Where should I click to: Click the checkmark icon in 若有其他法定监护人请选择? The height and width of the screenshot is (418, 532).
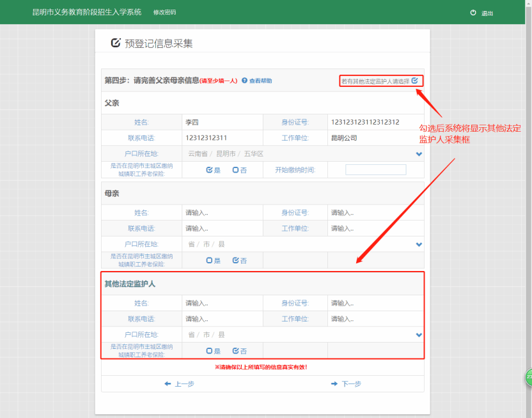416,81
